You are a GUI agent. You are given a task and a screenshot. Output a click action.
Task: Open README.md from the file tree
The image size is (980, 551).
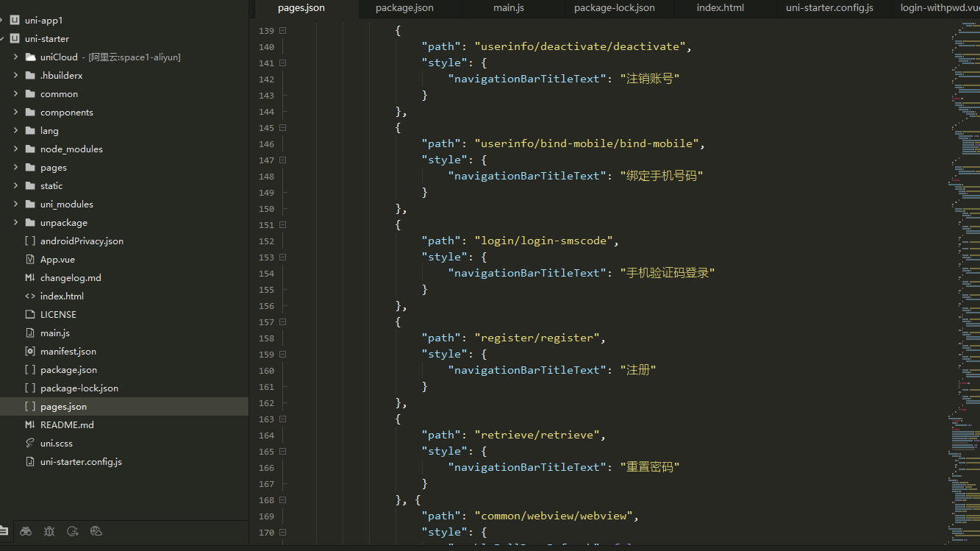click(x=67, y=425)
